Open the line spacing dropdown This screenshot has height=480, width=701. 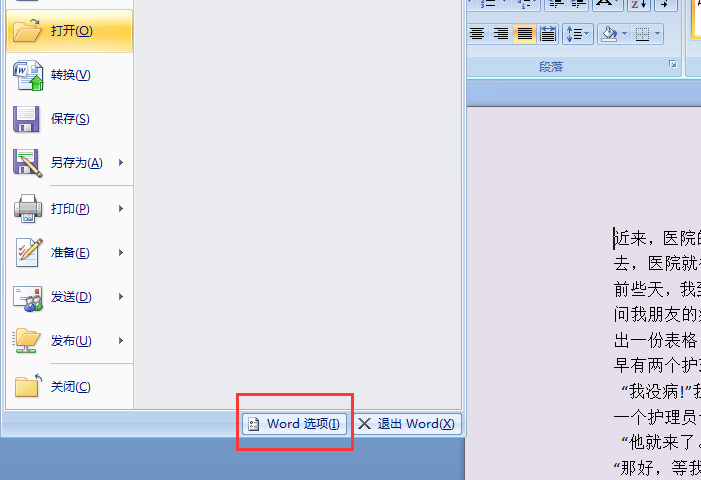click(x=578, y=34)
